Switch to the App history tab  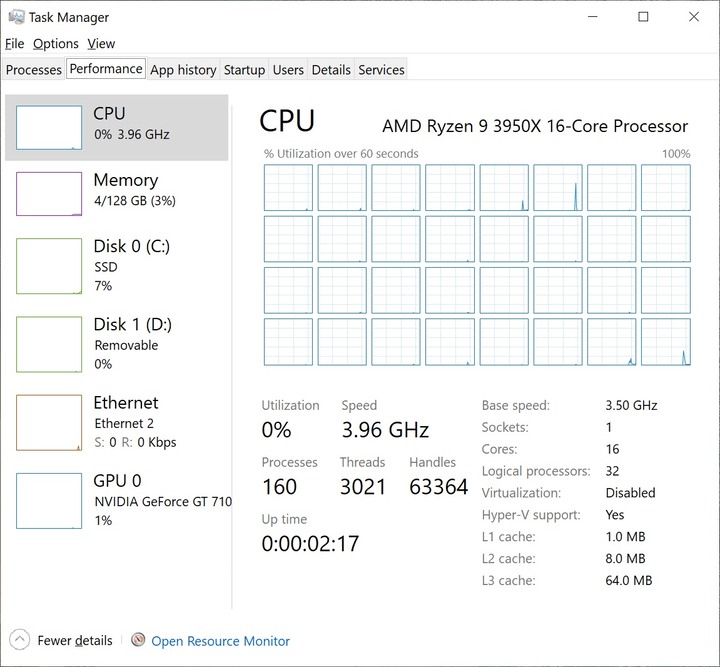click(183, 70)
